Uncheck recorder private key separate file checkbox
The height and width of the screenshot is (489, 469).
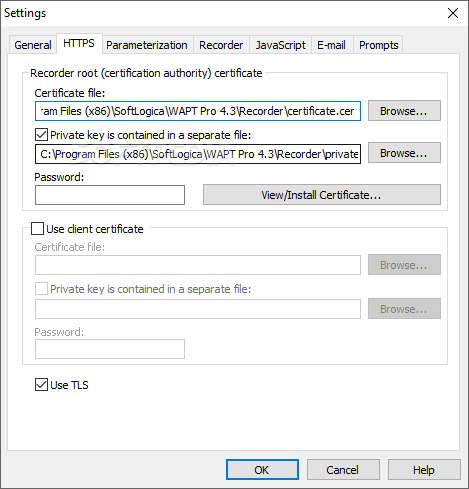tap(41, 135)
